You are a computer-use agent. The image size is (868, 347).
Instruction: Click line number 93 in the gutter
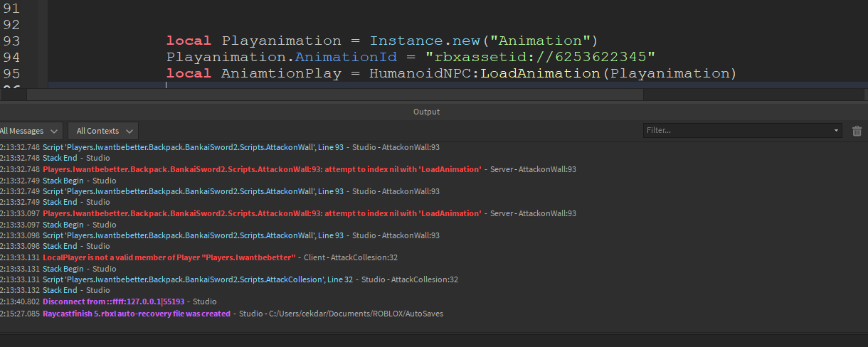[x=11, y=41]
